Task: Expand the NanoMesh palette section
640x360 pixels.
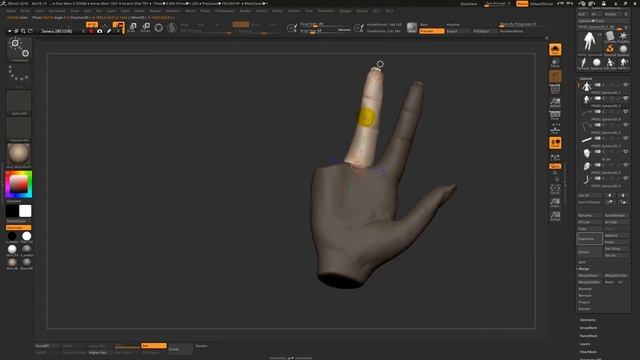Action: [588, 336]
